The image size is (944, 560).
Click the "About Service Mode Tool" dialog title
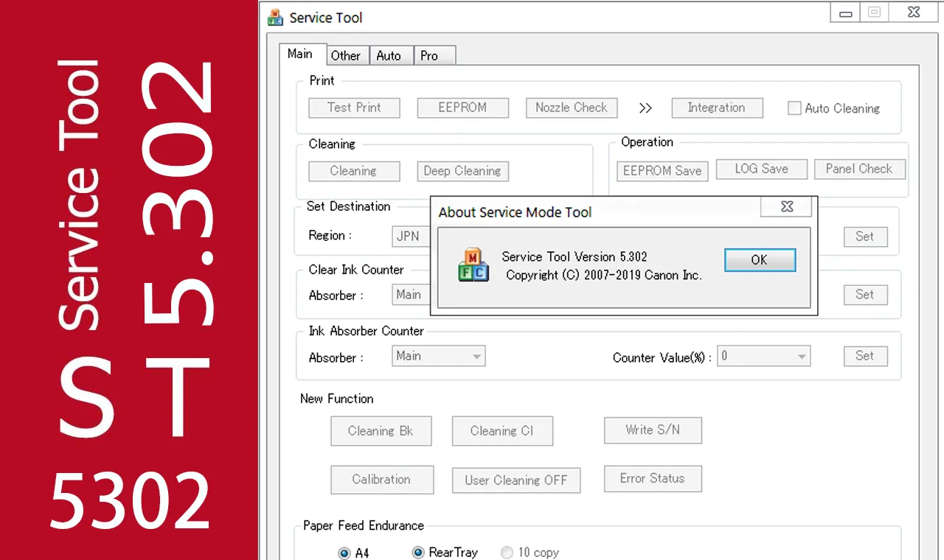516,212
